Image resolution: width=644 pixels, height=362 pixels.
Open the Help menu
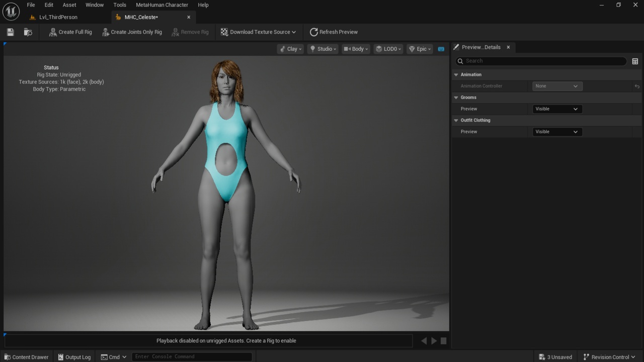[203, 5]
